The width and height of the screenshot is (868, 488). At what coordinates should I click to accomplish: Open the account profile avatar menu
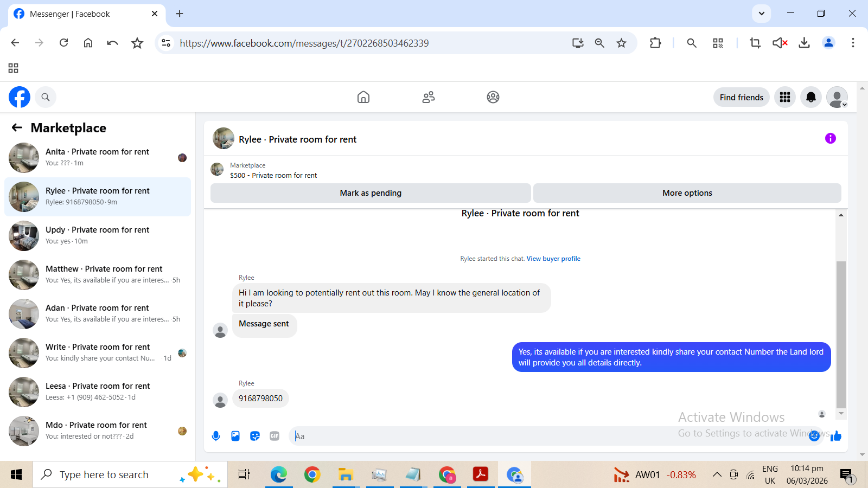tap(837, 97)
